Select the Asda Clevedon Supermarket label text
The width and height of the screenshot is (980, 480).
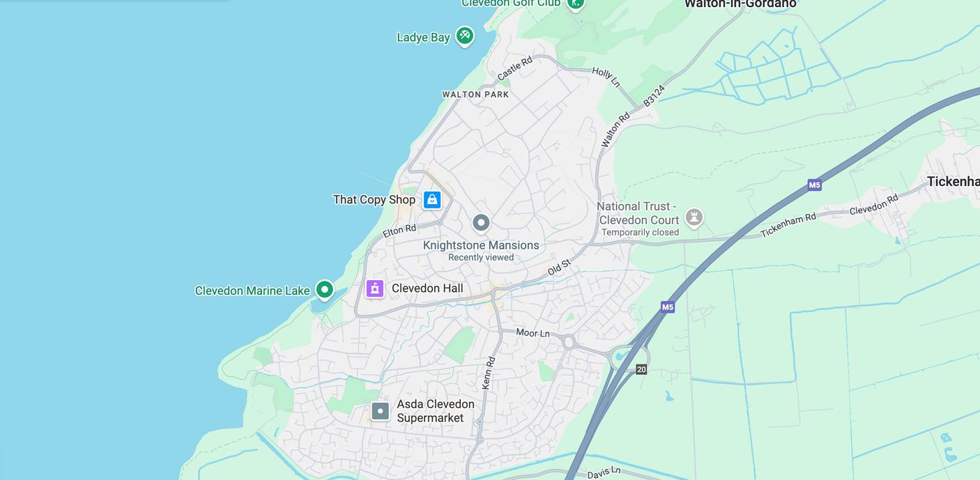(x=436, y=411)
